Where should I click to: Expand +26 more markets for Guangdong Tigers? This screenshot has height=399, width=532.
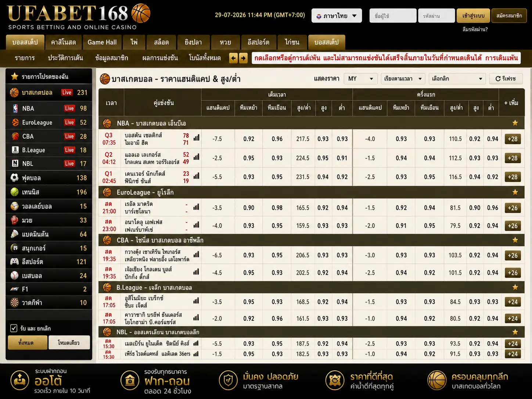tap(513, 255)
